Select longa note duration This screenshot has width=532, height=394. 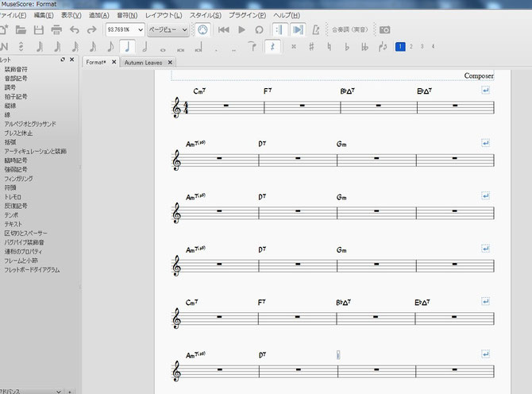(x=199, y=48)
